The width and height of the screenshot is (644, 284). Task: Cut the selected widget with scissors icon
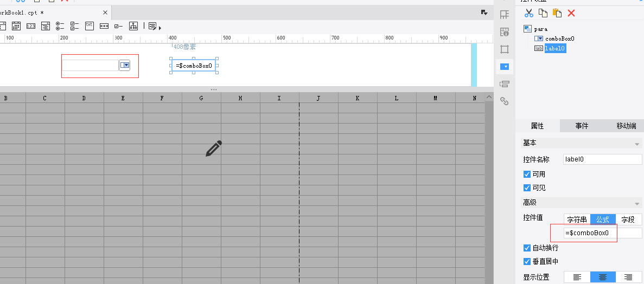[528, 13]
